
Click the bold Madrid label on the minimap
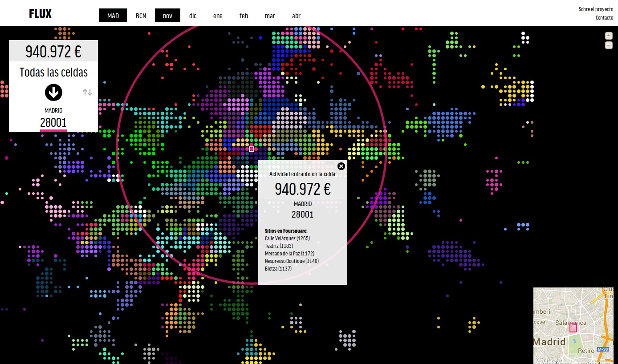coord(549,342)
